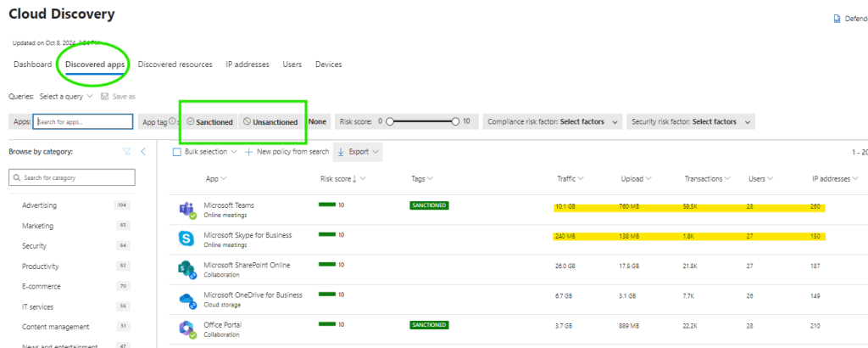Toggle the Unsanctioned app tag filter
This screenshot has width=868, height=348.
pyautogui.click(x=270, y=122)
